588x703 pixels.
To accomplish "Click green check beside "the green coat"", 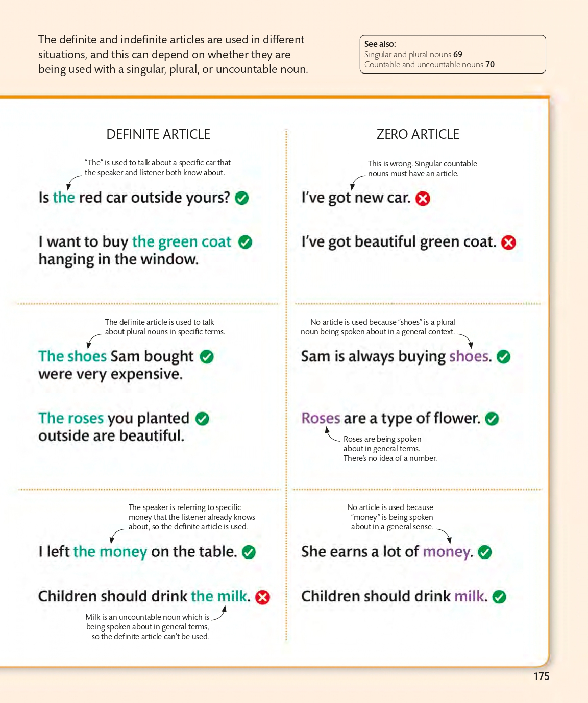I will click(246, 243).
